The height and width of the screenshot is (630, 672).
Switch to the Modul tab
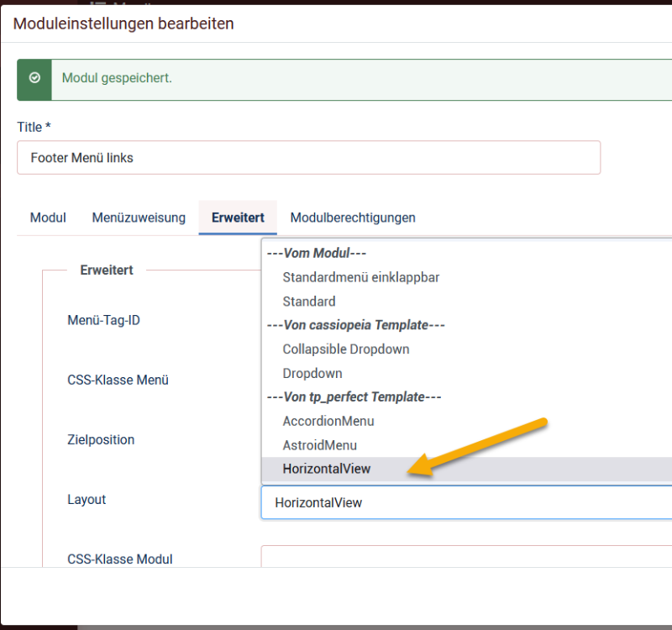(48, 218)
